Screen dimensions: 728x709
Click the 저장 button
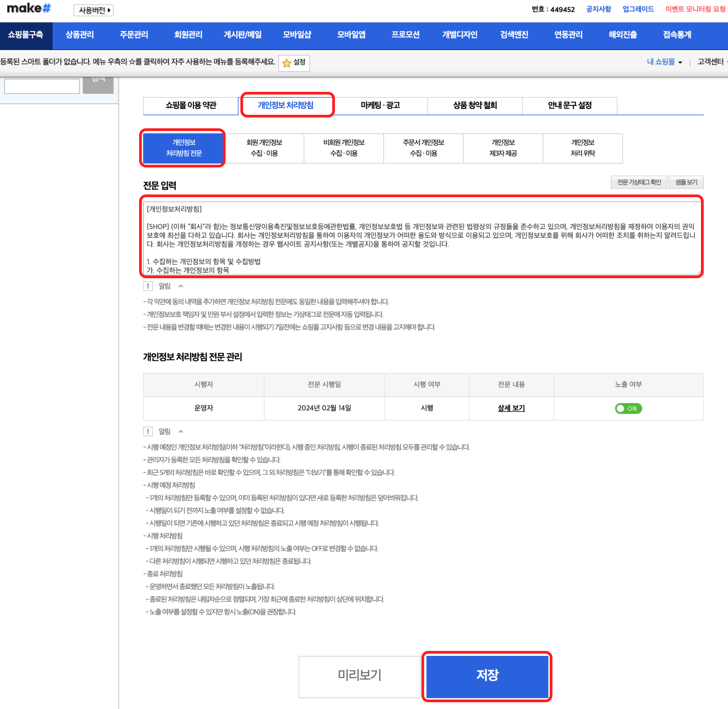pyautogui.click(x=487, y=676)
